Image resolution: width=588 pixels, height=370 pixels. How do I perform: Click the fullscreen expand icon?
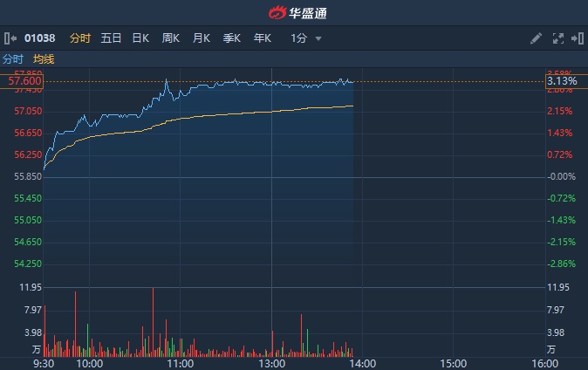point(557,38)
